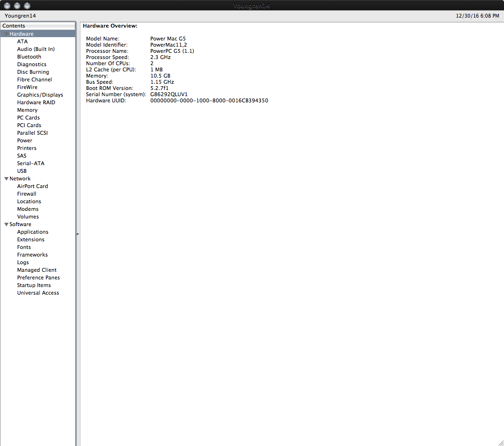Open Serial-ATA section
The width and height of the screenshot is (504, 446).
30,163
